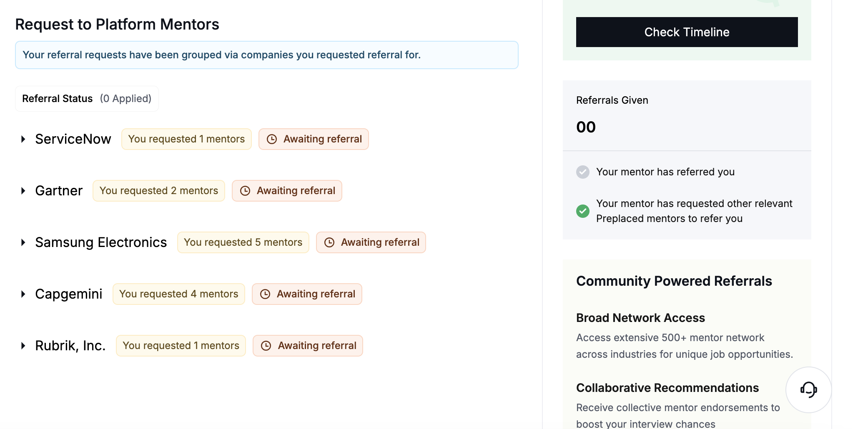Open the Check Timeline button

[x=687, y=32]
